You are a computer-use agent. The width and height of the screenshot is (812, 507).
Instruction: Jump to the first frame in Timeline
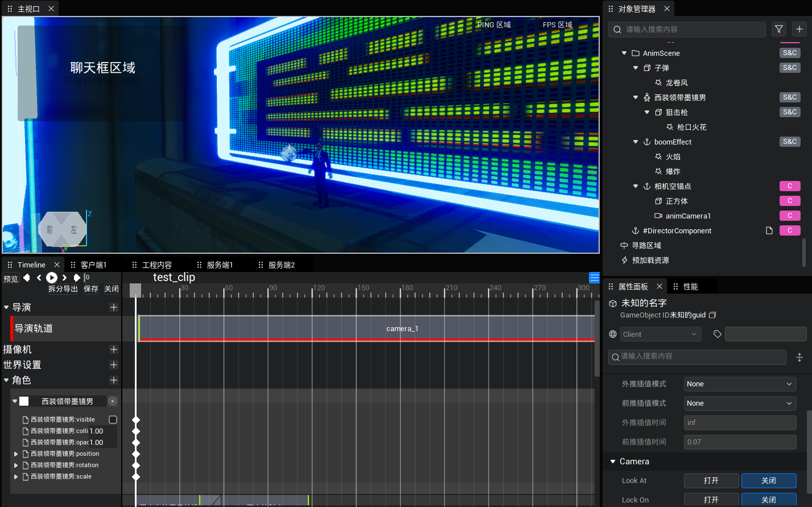coord(26,278)
